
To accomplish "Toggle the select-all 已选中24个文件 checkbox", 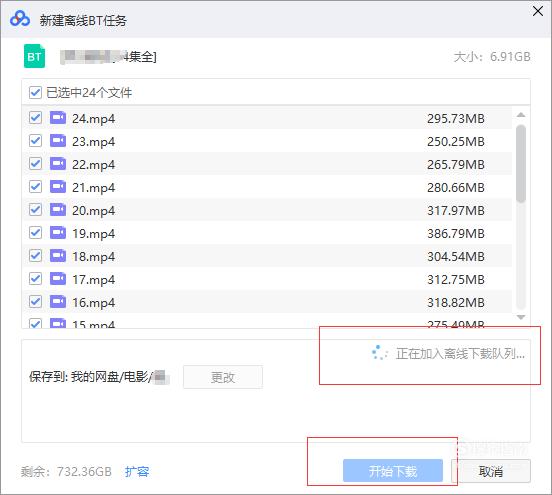I will (x=35, y=93).
